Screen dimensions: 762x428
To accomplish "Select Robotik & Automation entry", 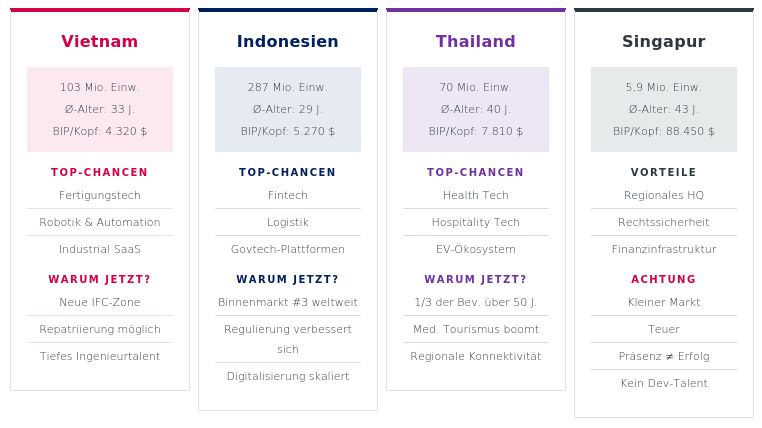I will (x=100, y=223).
